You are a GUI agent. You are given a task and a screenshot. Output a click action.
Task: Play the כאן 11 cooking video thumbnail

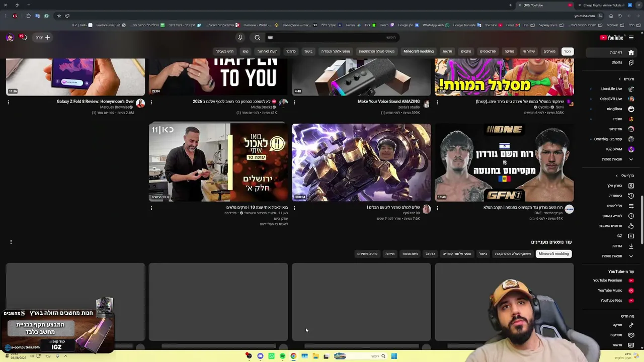(218, 162)
